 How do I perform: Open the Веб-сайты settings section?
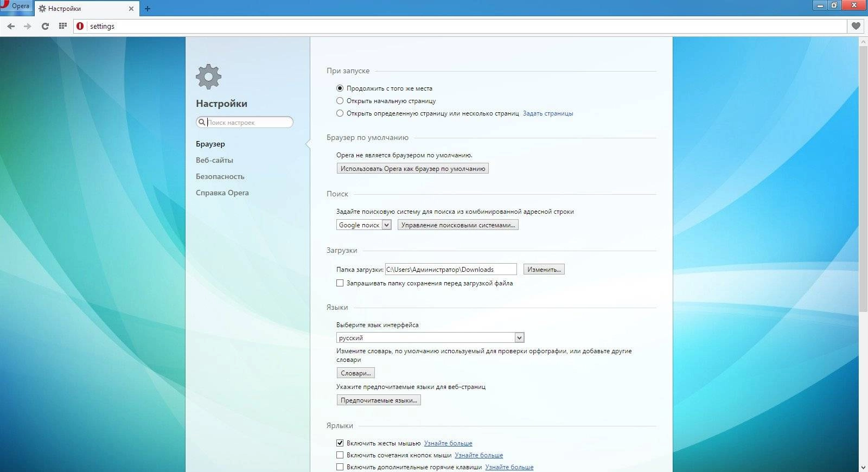[214, 160]
